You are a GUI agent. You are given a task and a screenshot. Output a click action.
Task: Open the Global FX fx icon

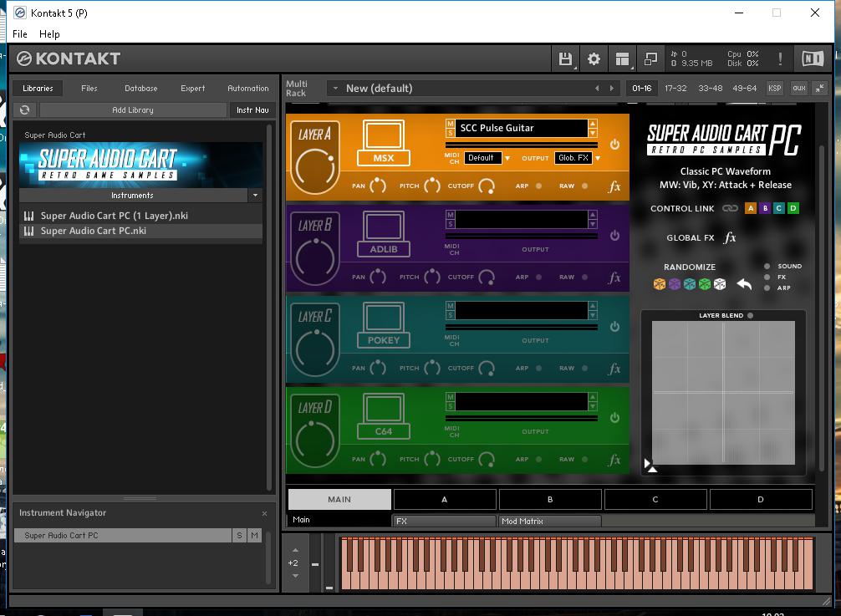click(730, 237)
